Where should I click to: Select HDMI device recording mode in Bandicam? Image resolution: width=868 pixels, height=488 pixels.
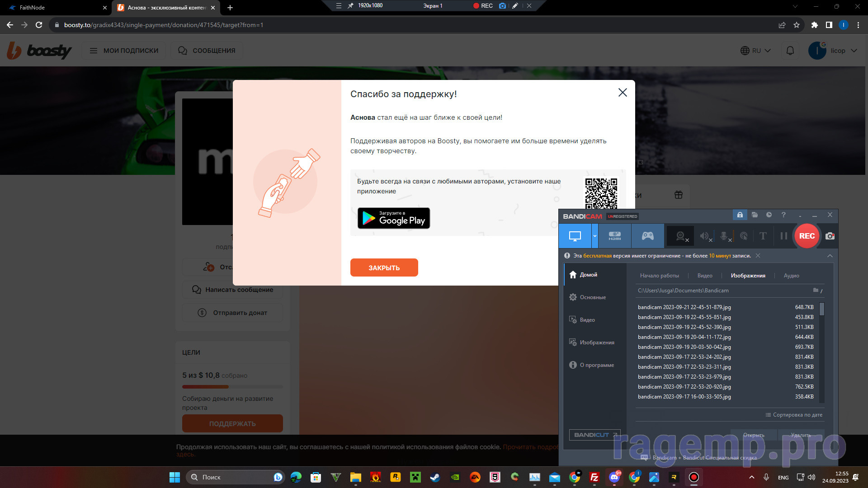[614, 236]
